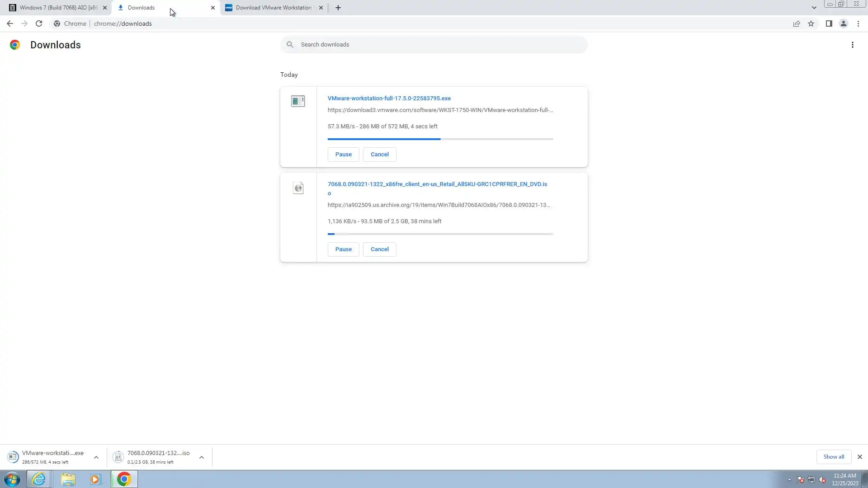The image size is (868, 488).
Task: Pause the VMware workstation download
Action: click(x=343, y=155)
